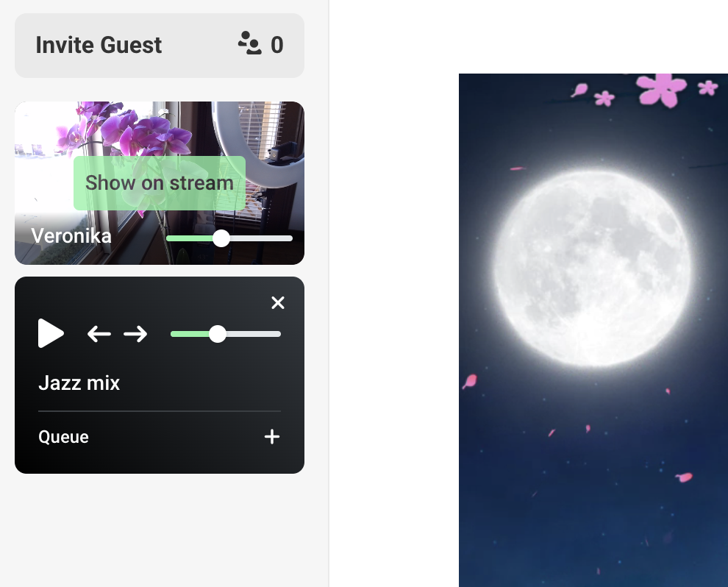Click the guest count number 0
Image resolution: width=728 pixels, height=587 pixels.
(277, 45)
